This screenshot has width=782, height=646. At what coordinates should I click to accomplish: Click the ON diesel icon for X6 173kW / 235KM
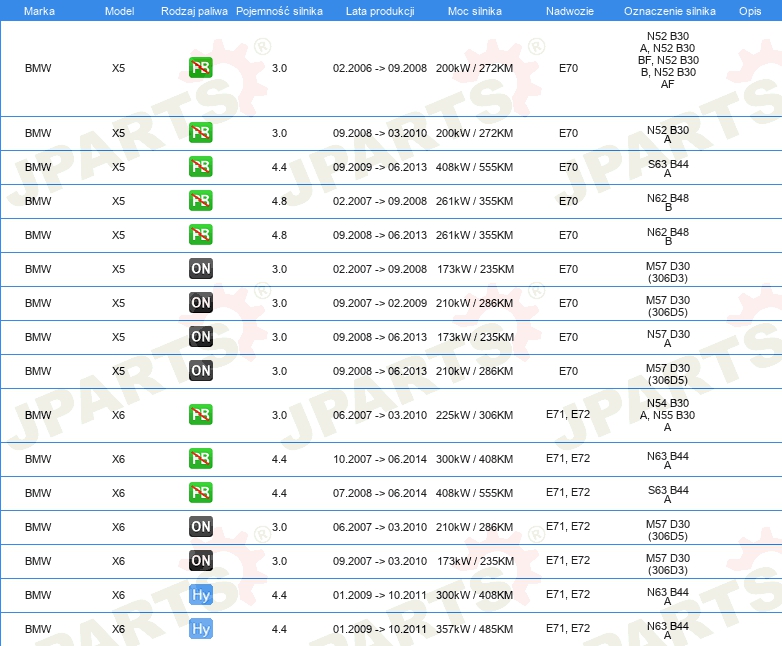pos(200,561)
